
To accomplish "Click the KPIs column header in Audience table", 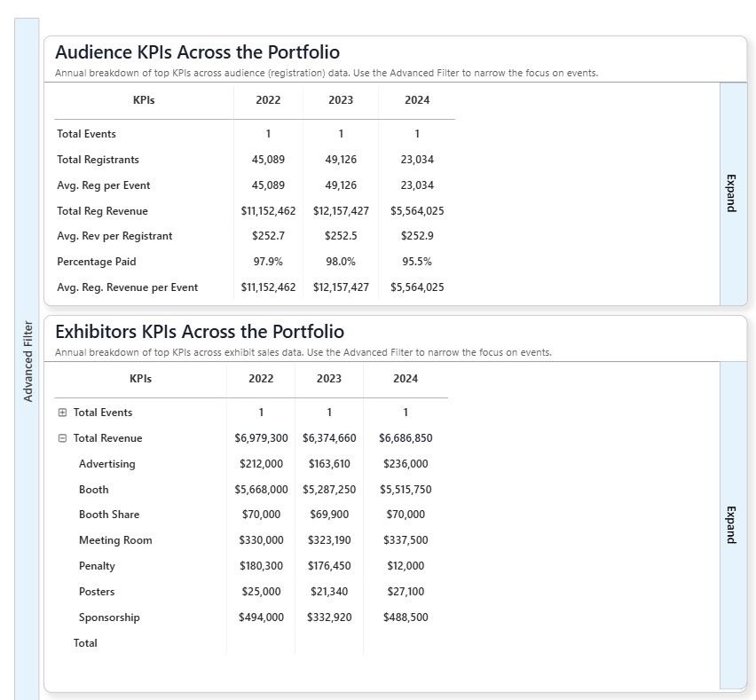I will (x=144, y=100).
